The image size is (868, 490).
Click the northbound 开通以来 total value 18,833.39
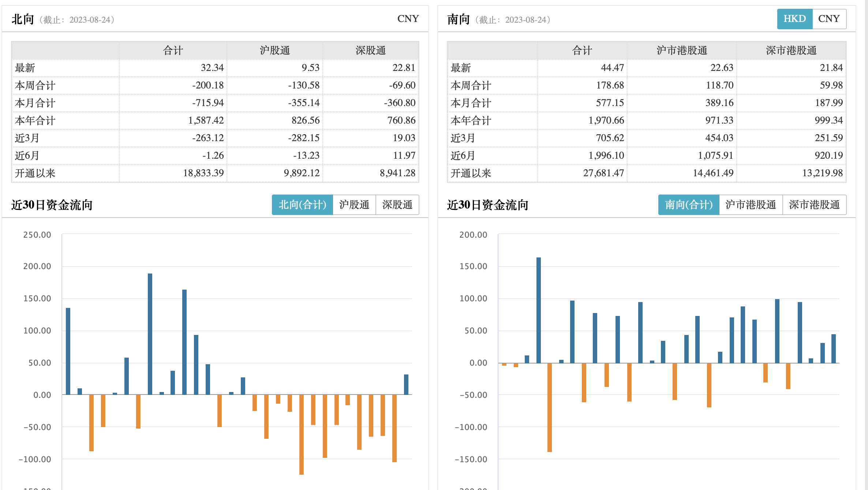tap(203, 173)
